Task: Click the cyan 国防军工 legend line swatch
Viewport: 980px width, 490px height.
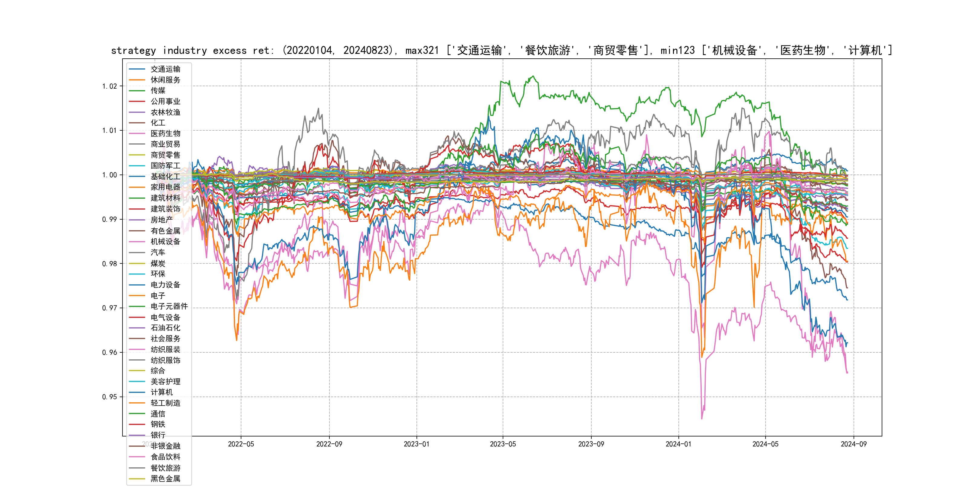Action: [x=137, y=166]
